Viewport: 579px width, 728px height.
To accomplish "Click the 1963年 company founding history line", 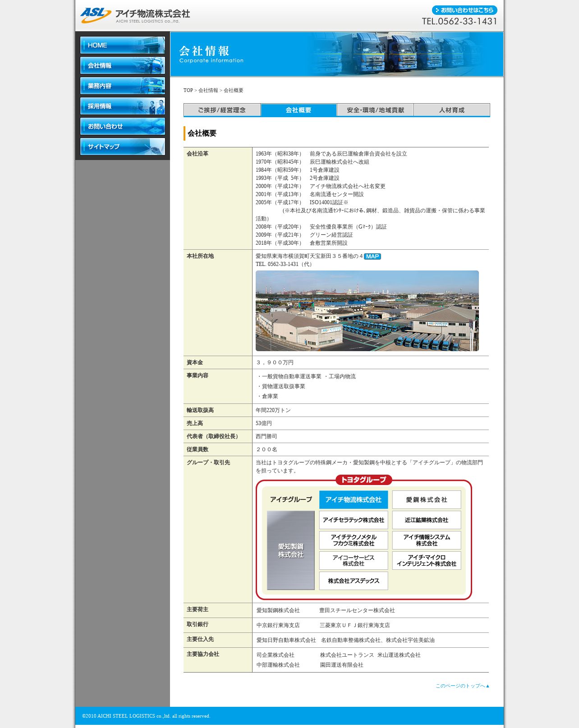I will coord(331,154).
